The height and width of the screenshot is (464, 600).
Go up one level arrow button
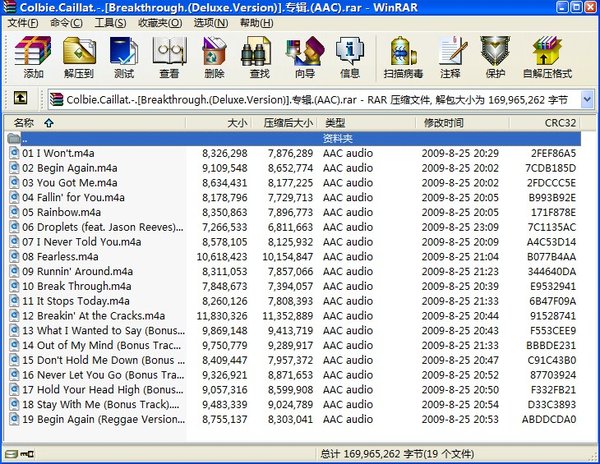[x=20, y=98]
